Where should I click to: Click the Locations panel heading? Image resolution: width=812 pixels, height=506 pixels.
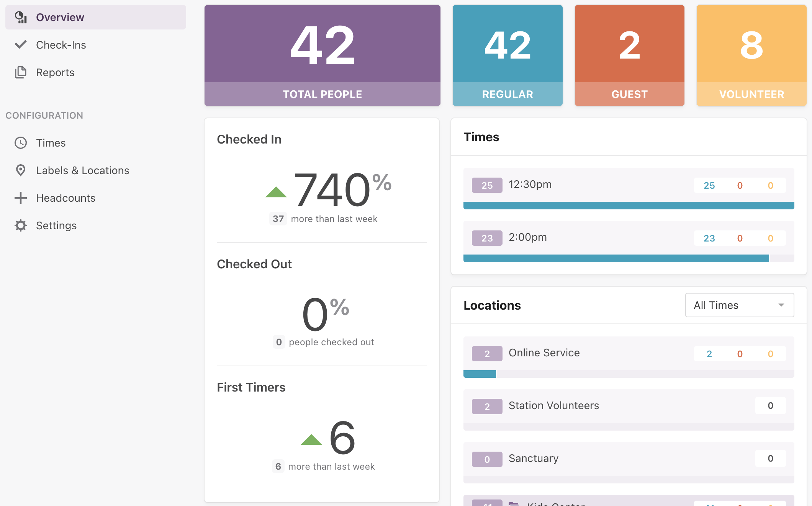492,305
